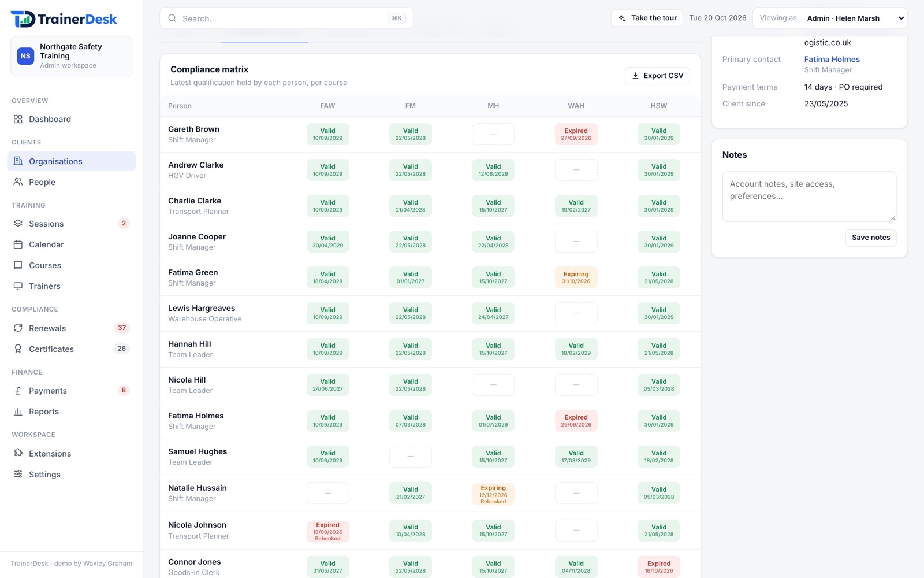Click Connor Jones's expired HSW cell
Screen dimensions: 924x578
click(x=659, y=567)
